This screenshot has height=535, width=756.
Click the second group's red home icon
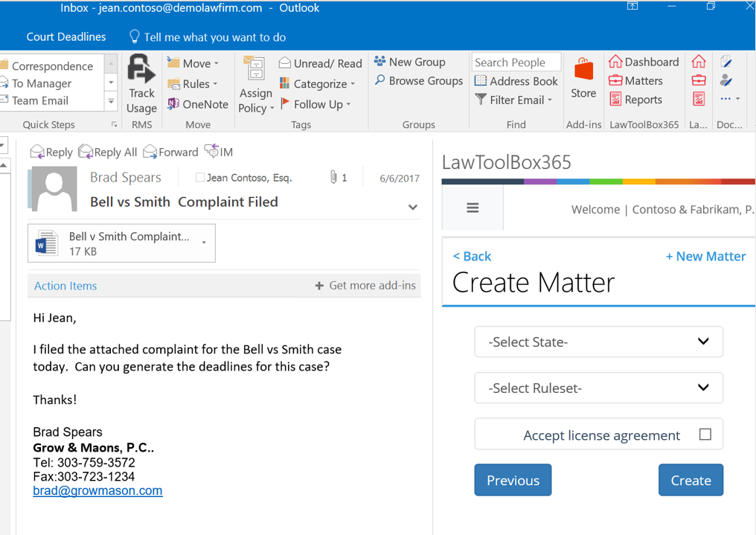tap(699, 62)
